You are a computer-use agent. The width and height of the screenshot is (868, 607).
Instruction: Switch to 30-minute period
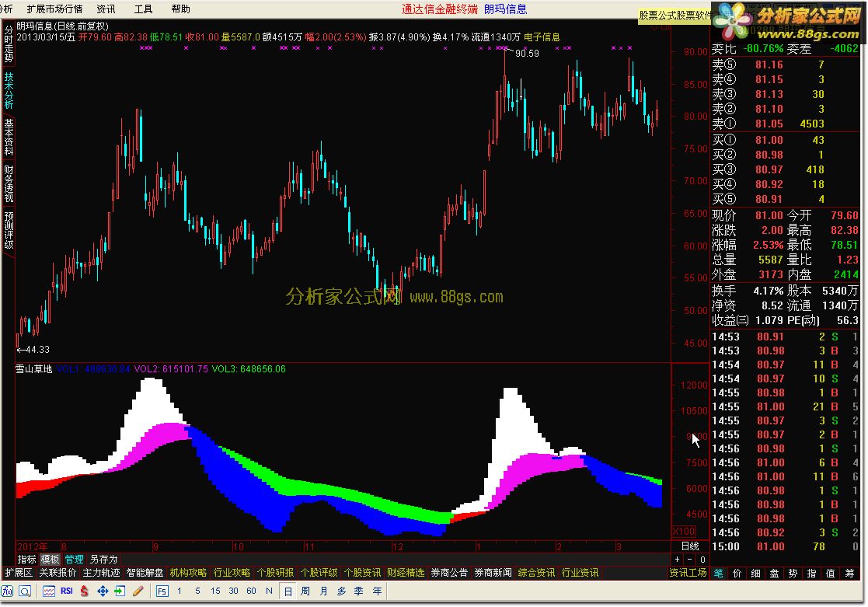234,591
